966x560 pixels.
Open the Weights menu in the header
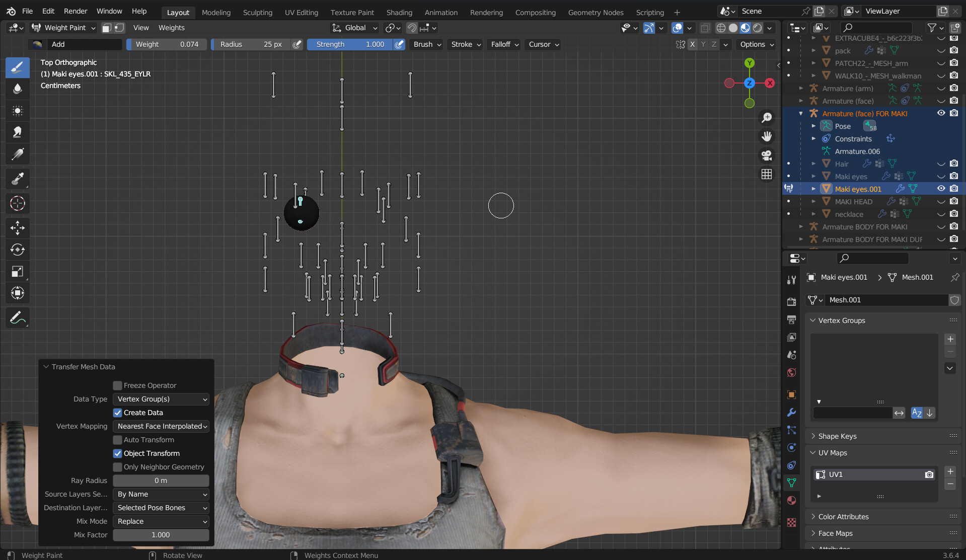[171, 28]
